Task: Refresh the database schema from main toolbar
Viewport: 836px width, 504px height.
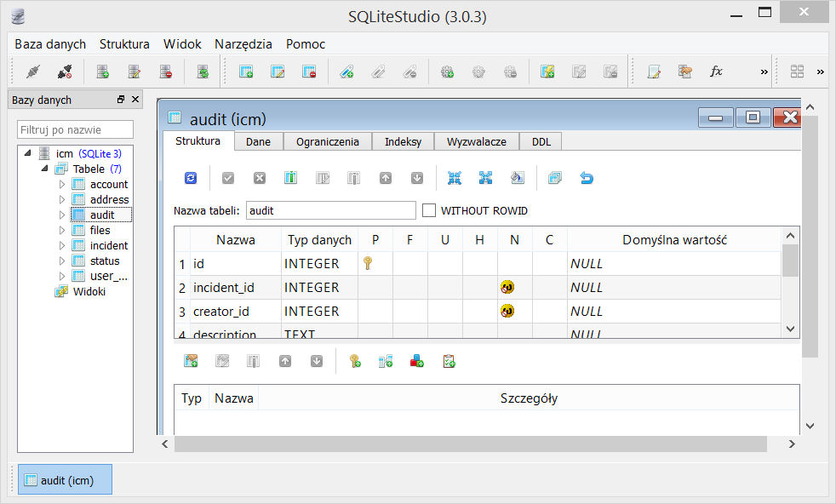Action: click(203, 72)
